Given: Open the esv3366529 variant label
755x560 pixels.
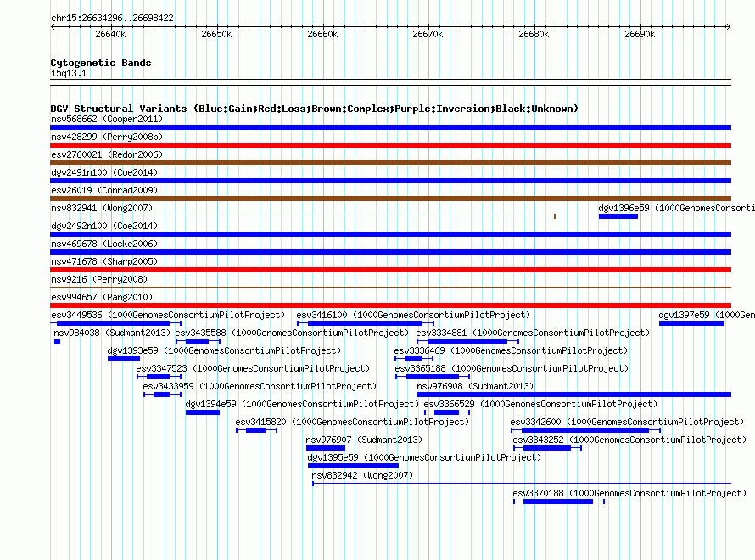Looking at the screenshot, I should click(x=540, y=404).
